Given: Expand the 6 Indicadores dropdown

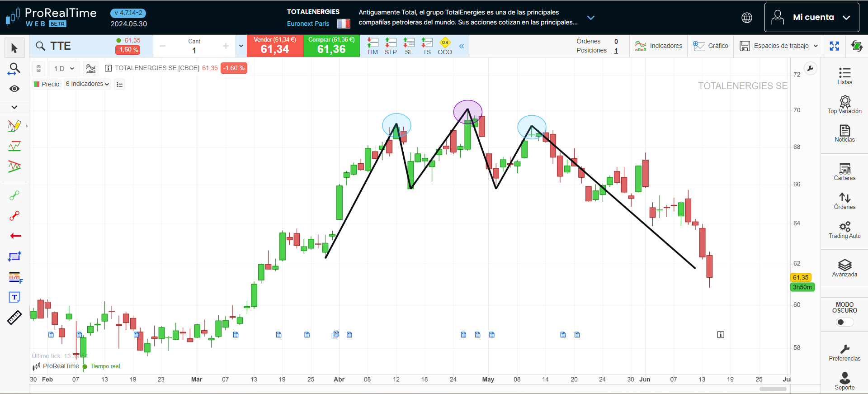Looking at the screenshot, I should pos(87,84).
